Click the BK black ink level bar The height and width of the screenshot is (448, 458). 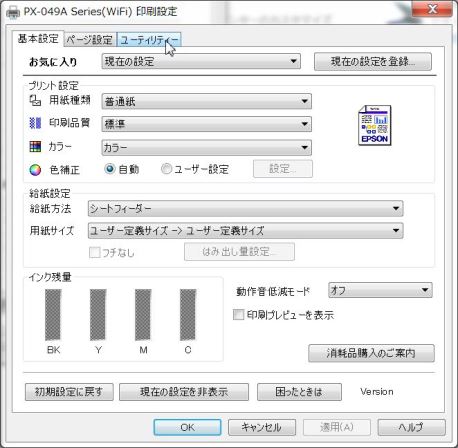click(x=53, y=314)
